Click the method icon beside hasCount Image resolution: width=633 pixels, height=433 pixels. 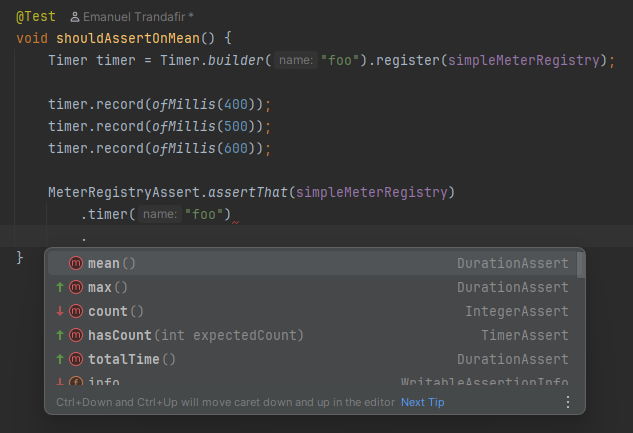coord(76,336)
